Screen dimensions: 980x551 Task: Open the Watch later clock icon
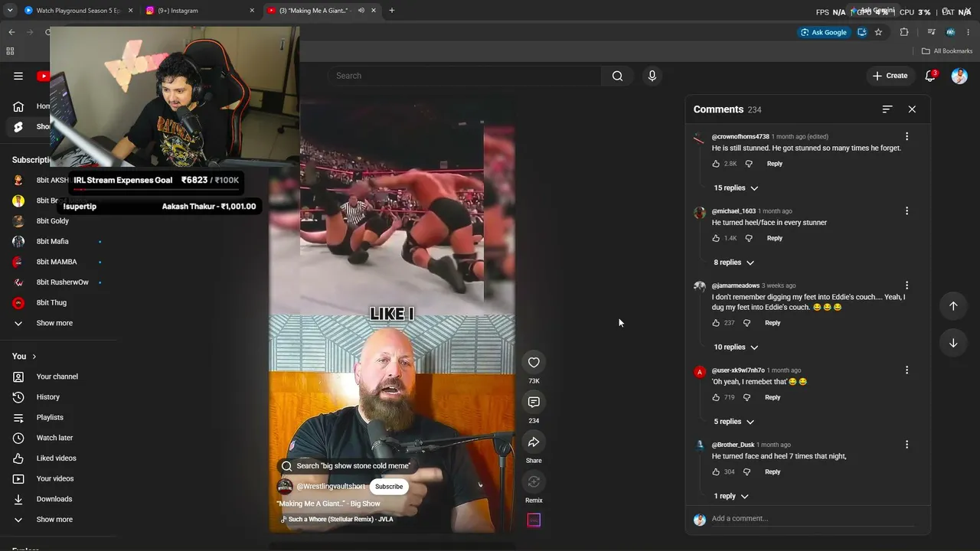tap(18, 438)
